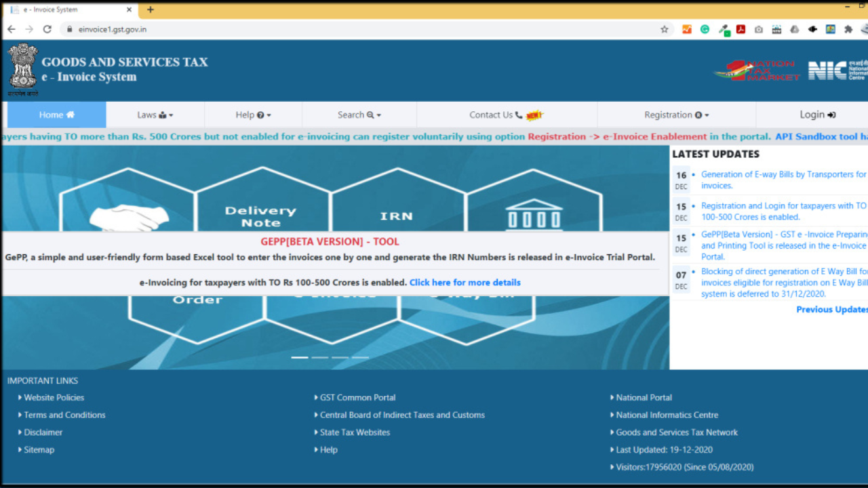This screenshot has height=488, width=868.
Task: Close the e - Invoice System tab
Action: click(x=127, y=10)
